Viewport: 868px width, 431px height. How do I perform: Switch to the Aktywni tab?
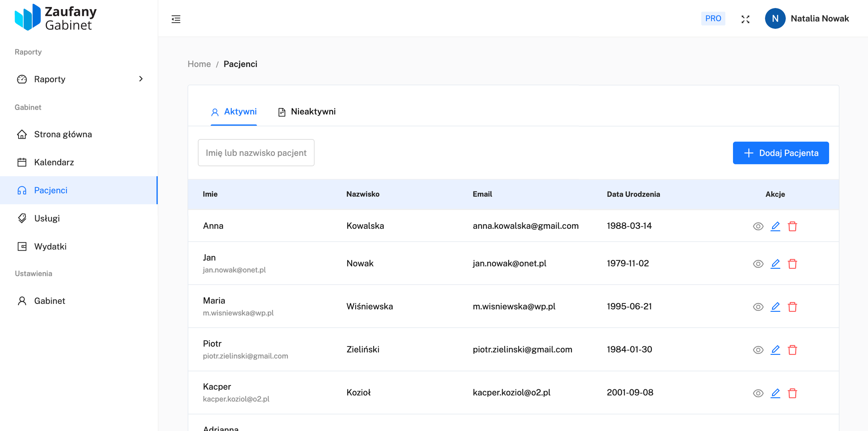coord(234,112)
